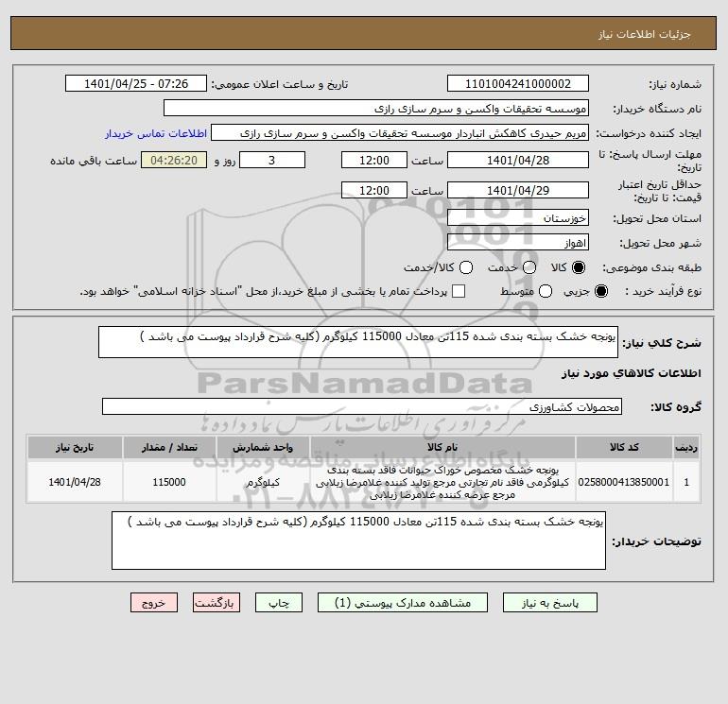This screenshot has width=728, height=704.
Task: Toggle اسناد خزانه اسلامی payment checkbox
Action: 459,291
